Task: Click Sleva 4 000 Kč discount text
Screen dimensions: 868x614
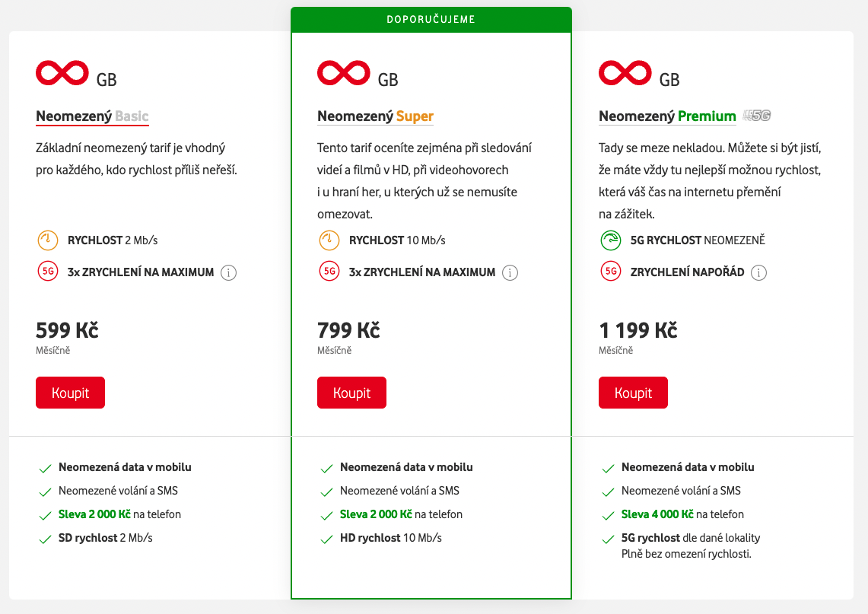Action: click(x=657, y=514)
